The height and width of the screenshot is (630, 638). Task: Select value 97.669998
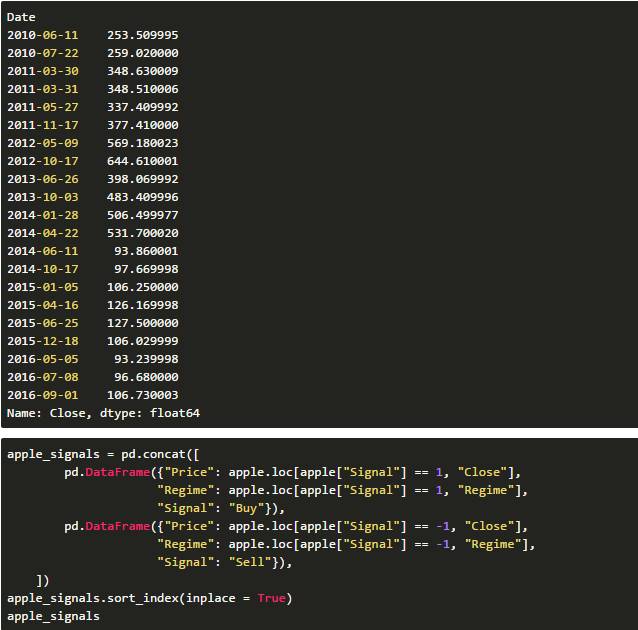[x=146, y=269]
